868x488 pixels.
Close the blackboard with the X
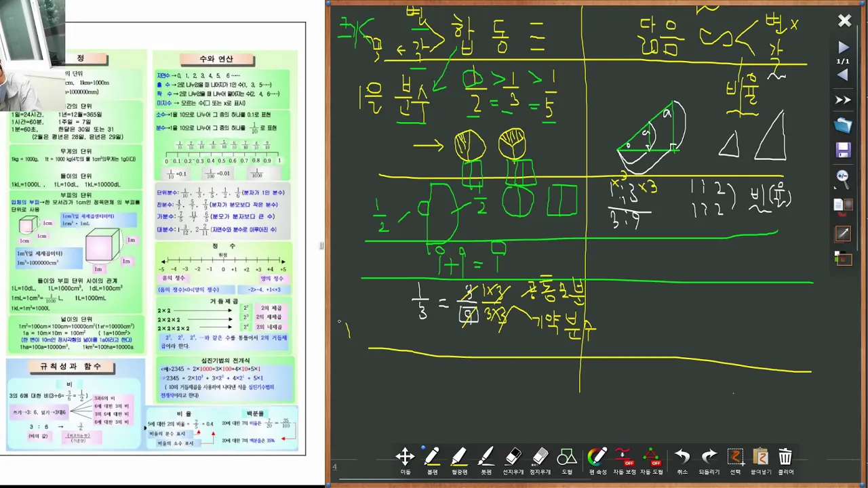pos(844,21)
